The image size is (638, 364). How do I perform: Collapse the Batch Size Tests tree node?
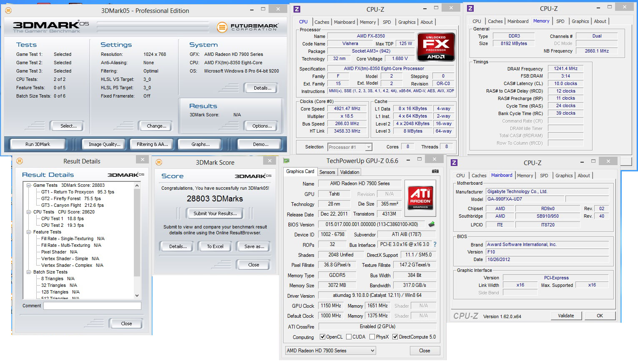coord(29,272)
